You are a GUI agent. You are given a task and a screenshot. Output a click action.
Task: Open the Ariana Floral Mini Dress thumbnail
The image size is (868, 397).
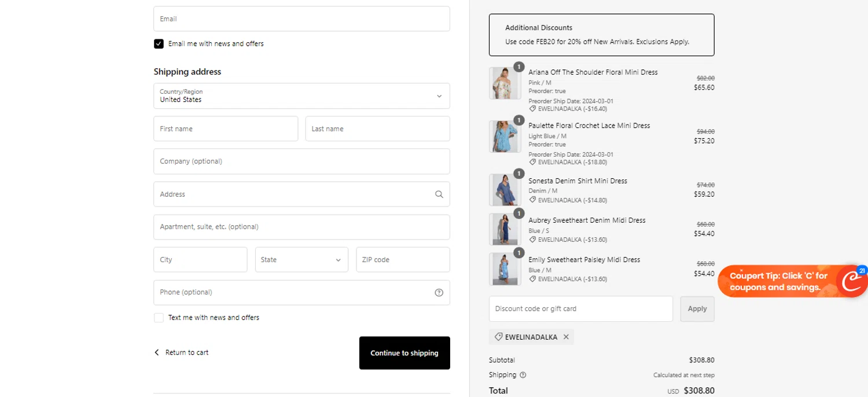[x=504, y=83]
